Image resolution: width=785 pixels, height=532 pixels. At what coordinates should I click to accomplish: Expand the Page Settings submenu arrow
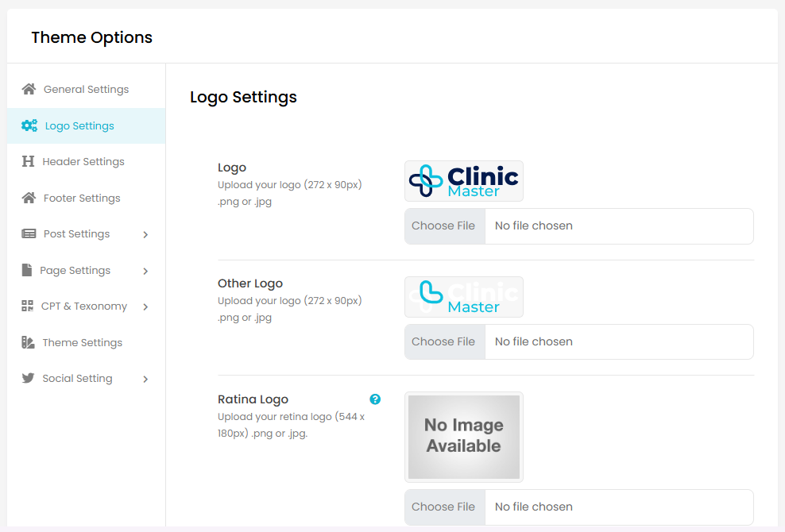(145, 271)
